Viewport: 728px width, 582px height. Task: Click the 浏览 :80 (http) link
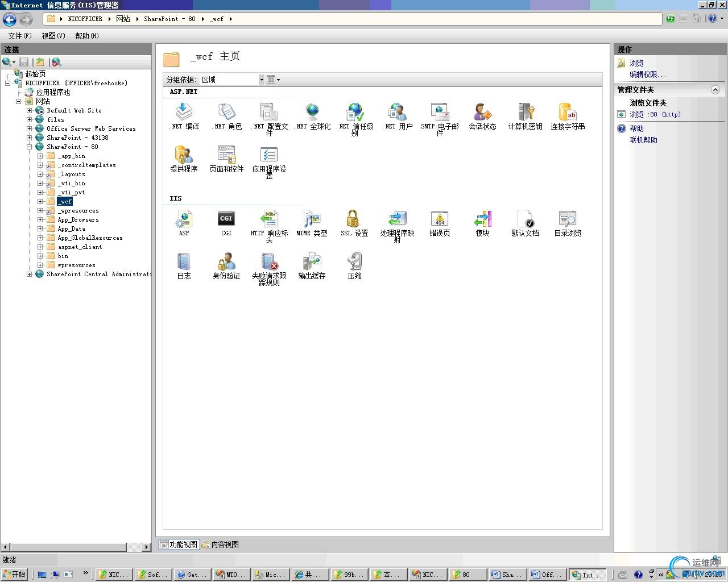pyautogui.click(x=655, y=114)
